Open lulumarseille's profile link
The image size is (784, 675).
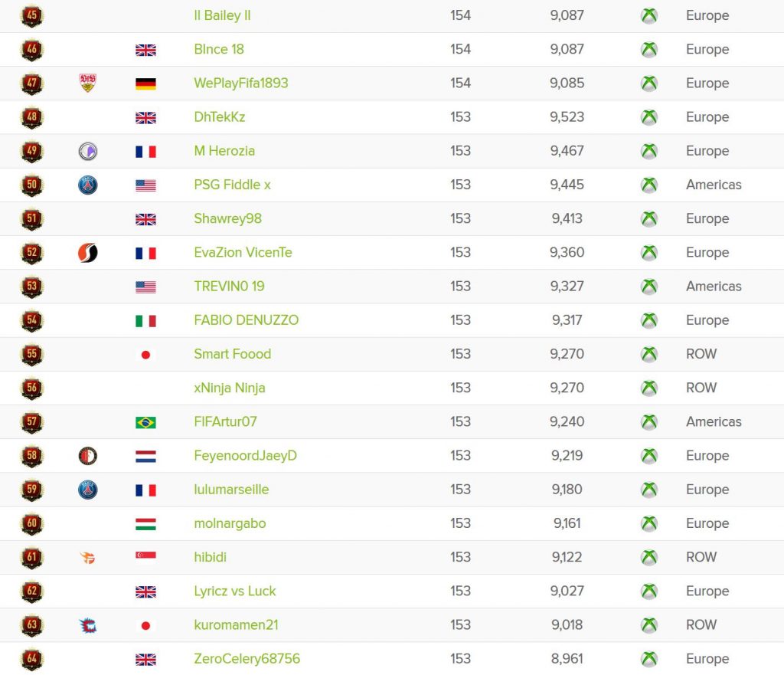[231, 490]
